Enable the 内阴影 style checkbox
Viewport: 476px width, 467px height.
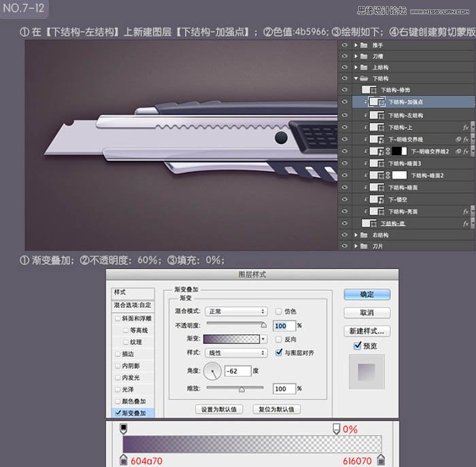coord(118,366)
